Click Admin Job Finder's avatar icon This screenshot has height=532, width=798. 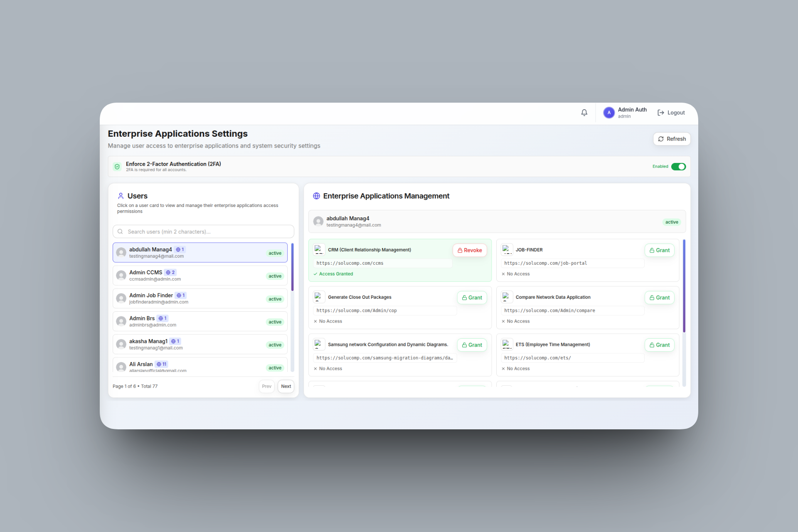coord(121,298)
